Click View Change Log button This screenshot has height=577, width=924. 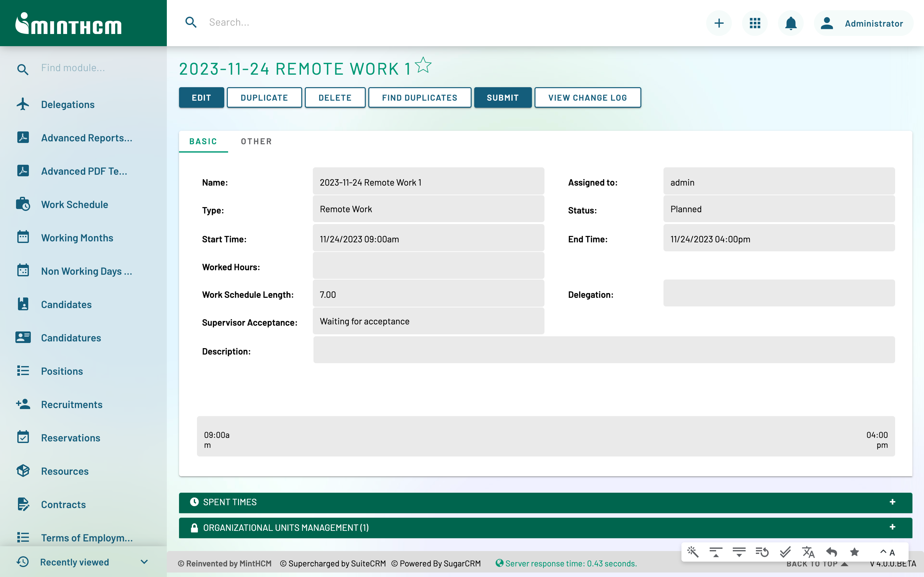587,98
